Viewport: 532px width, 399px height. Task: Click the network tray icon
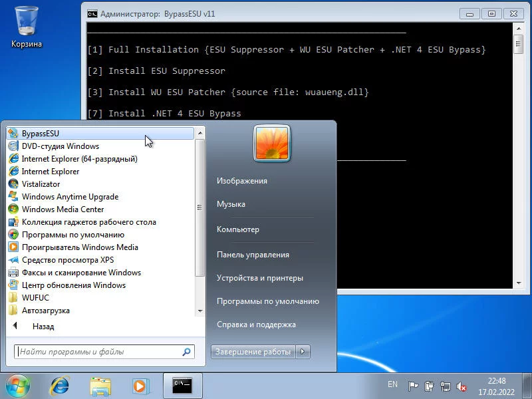click(445, 386)
